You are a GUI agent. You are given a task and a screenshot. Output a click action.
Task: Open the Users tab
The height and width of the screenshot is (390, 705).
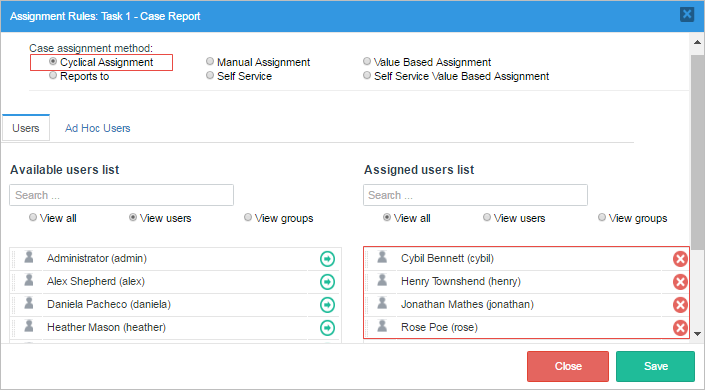click(x=26, y=128)
